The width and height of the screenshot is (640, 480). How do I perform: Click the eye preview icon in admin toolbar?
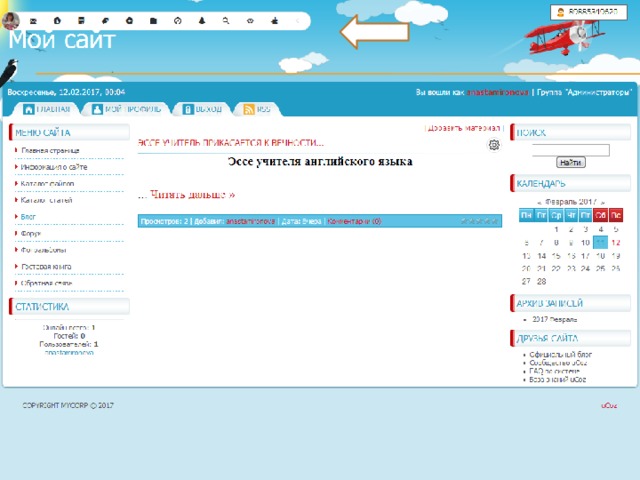(250, 20)
